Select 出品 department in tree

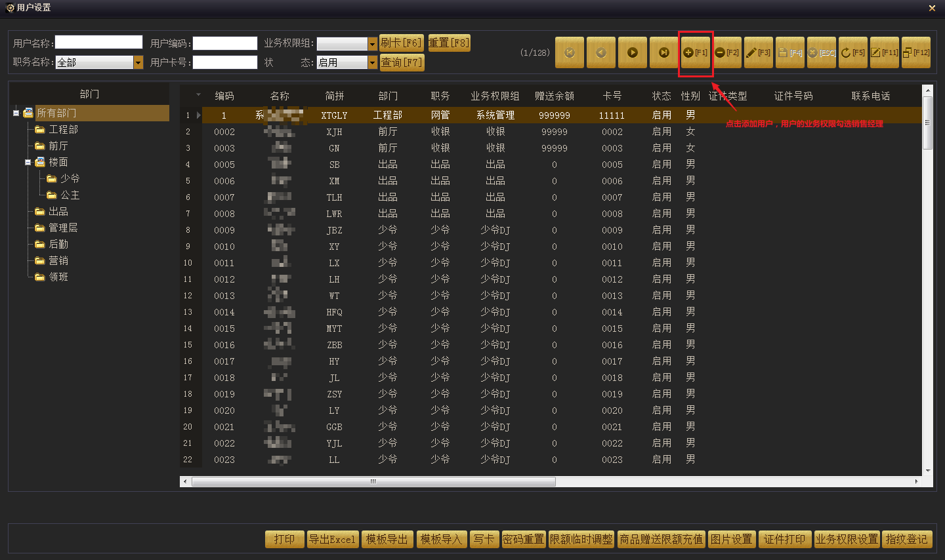coord(58,211)
